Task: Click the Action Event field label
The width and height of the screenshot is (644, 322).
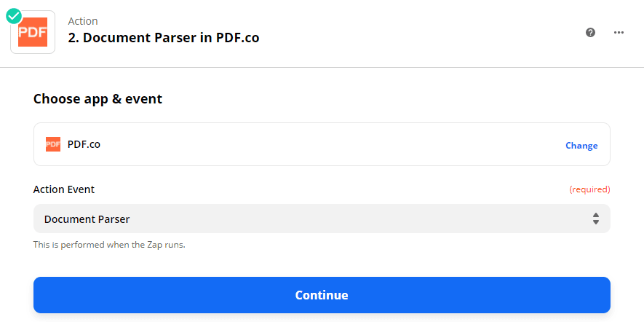Action: click(64, 189)
